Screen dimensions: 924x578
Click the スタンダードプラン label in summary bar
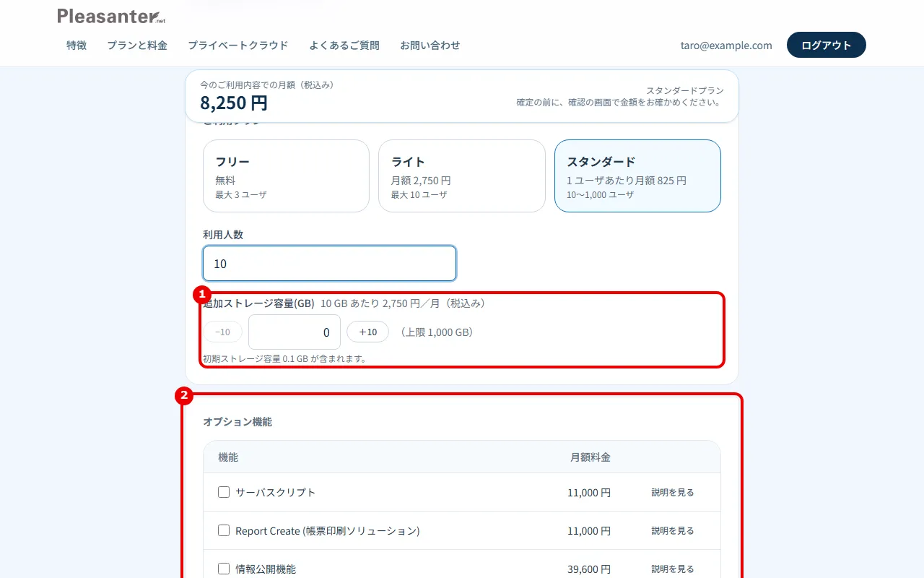pos(685,90)
